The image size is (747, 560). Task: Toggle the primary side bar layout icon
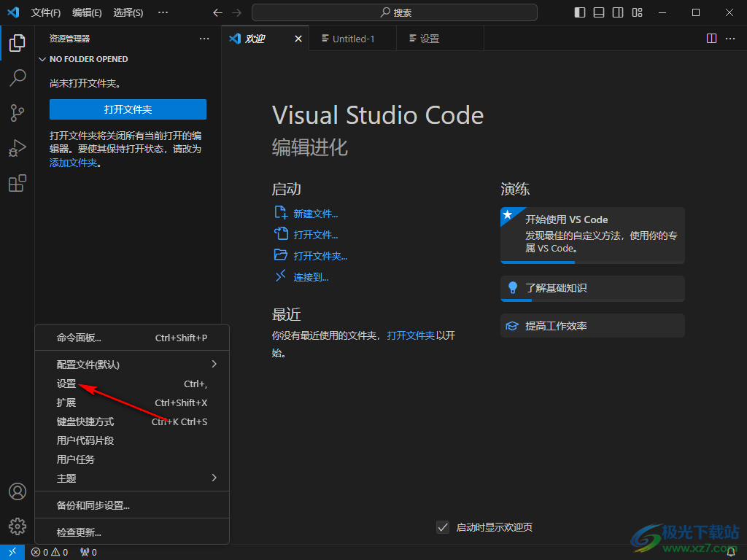click(x=580, y=13)
